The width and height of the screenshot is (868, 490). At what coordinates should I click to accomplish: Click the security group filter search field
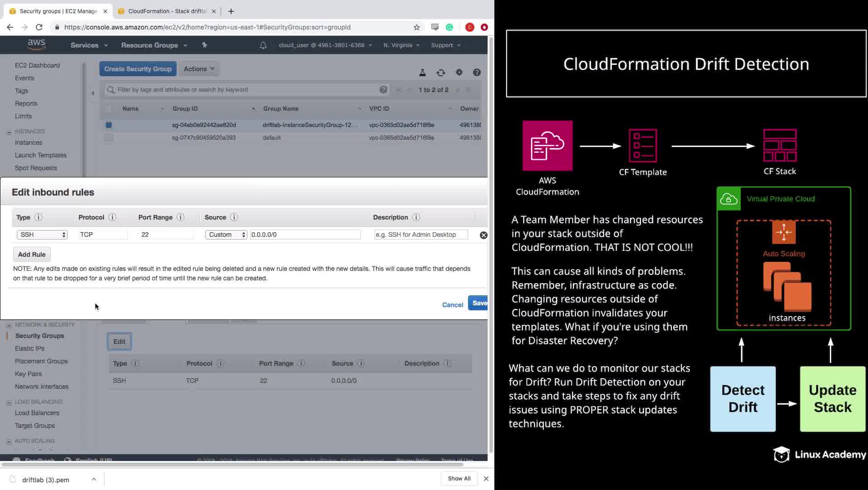pos(247,90)
